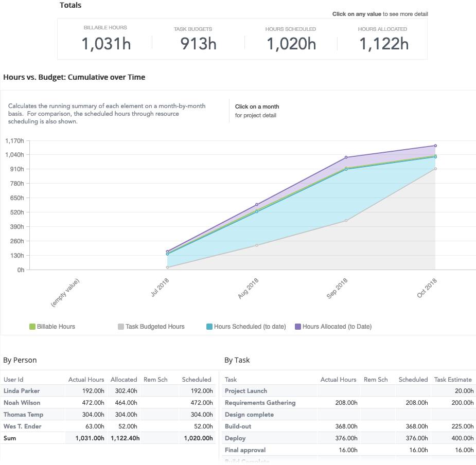Select the Hours Scheduled 1,020h total
This screenshot has height=465, width=476.
coord(291,44)
